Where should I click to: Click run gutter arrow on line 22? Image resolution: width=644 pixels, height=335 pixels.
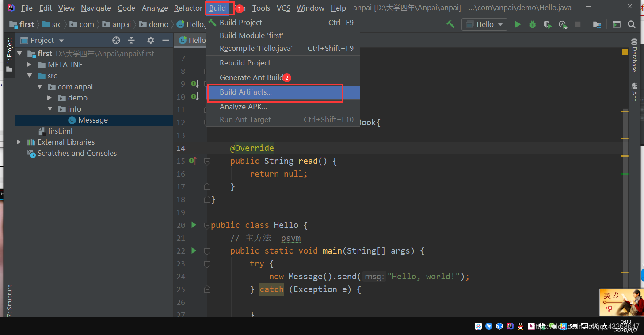coord(194,250)
